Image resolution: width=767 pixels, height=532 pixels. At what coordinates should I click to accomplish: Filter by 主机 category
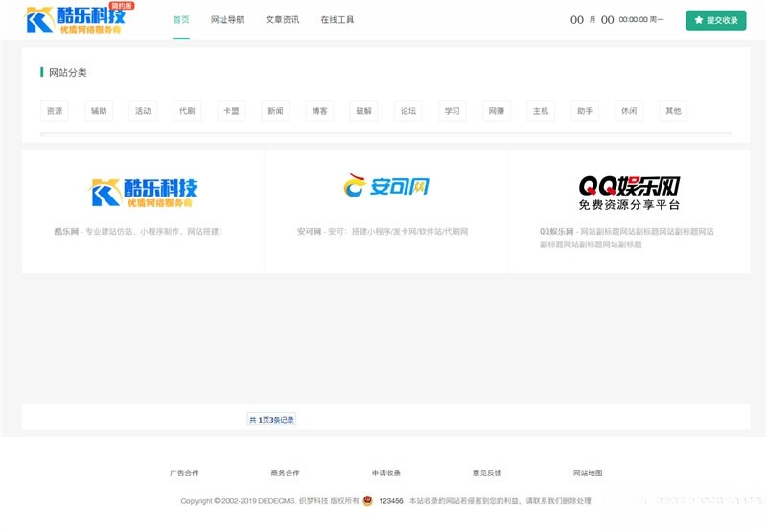click(x=541, y=111)
